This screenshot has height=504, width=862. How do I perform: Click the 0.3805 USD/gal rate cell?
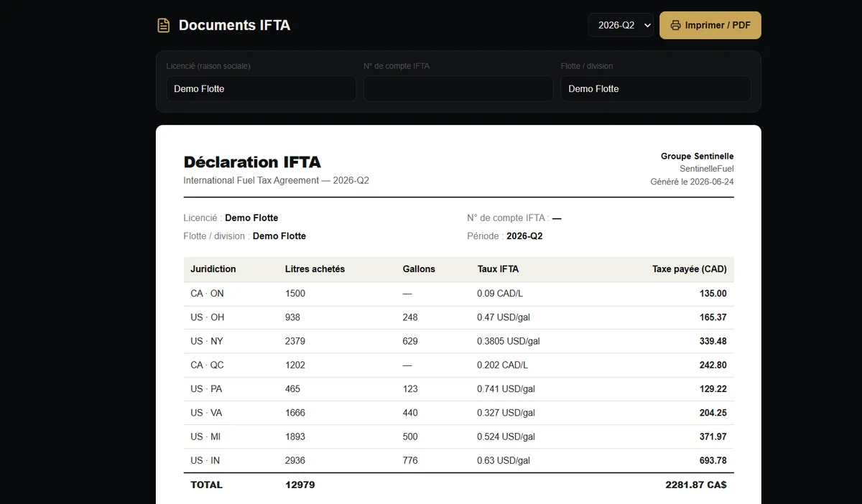(509, 341)
